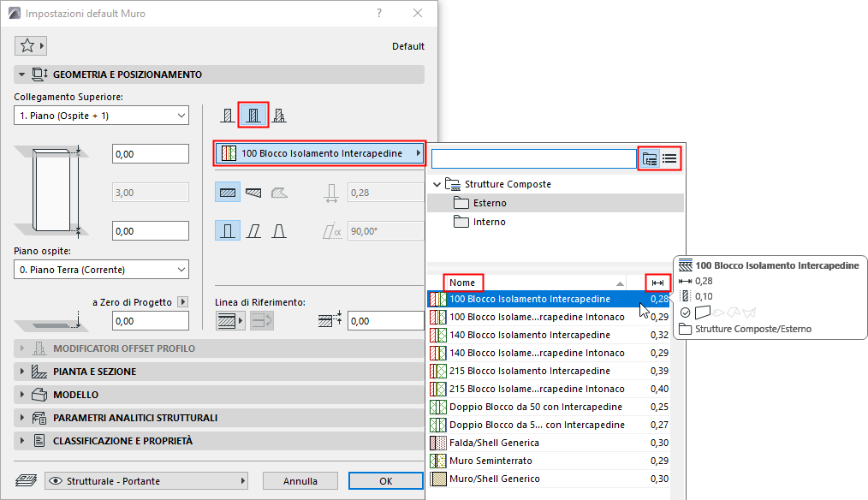
Task: Click the wall thickness field 0,28
Action: (x=385, y=193)
